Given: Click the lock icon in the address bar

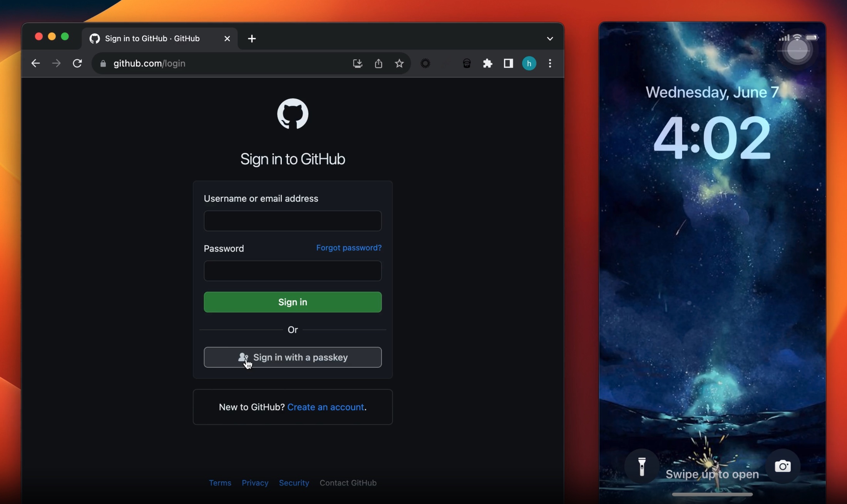Looking at the screenshot, I should point(103,64).
